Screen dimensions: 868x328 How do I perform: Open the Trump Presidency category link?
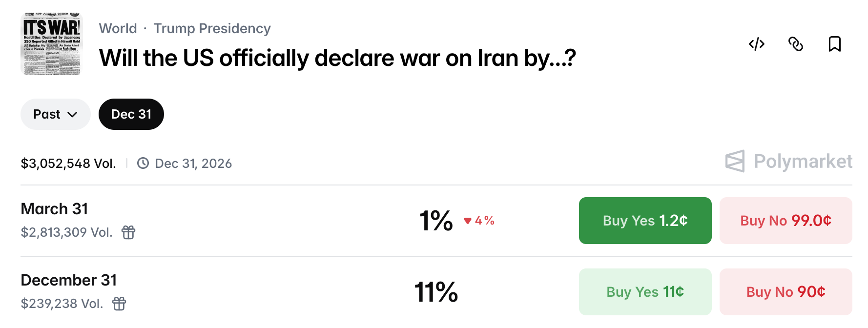coord(212,28)
